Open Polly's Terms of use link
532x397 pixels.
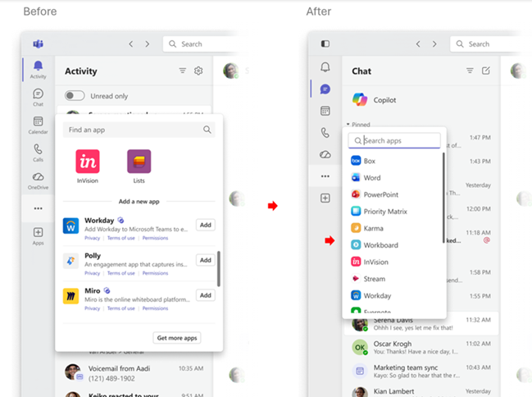121,273
